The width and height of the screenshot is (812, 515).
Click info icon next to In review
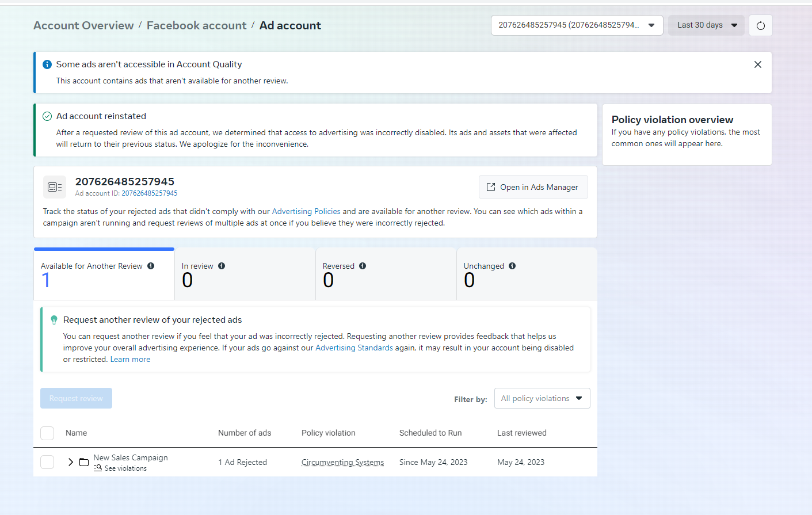coord(222,266)
